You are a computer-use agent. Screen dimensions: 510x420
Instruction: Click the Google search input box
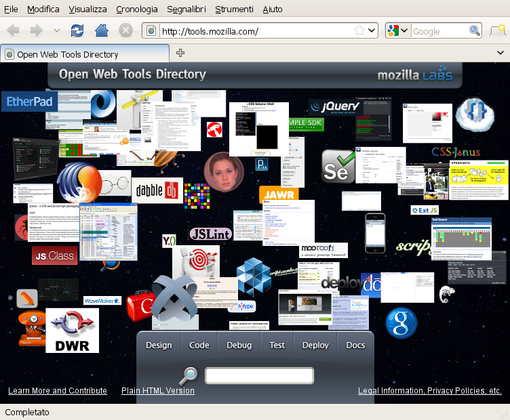[439, 31]
